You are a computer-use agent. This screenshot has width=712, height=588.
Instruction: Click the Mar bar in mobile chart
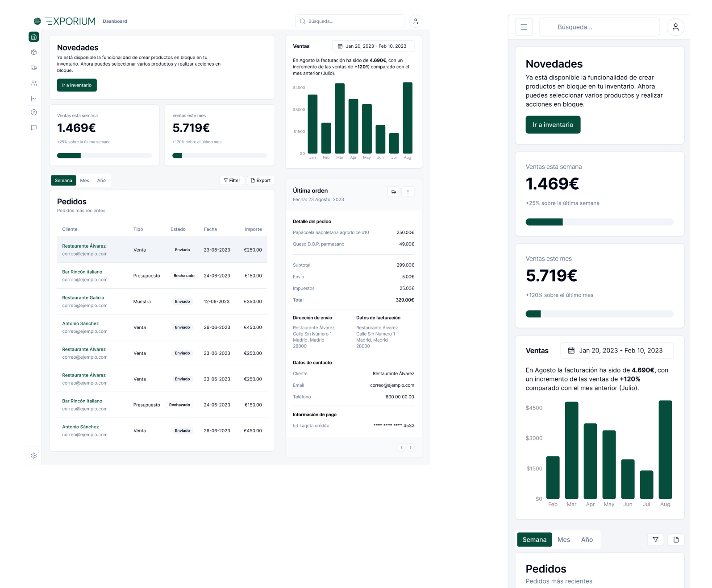[572, 450]
